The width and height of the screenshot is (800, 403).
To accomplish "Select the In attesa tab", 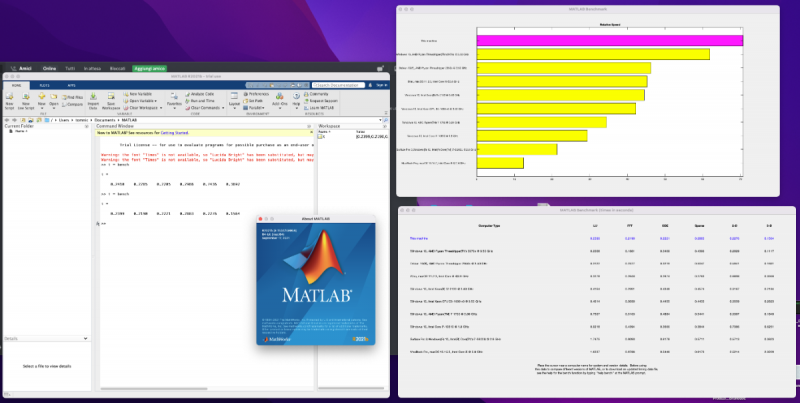I will (92, 68).
